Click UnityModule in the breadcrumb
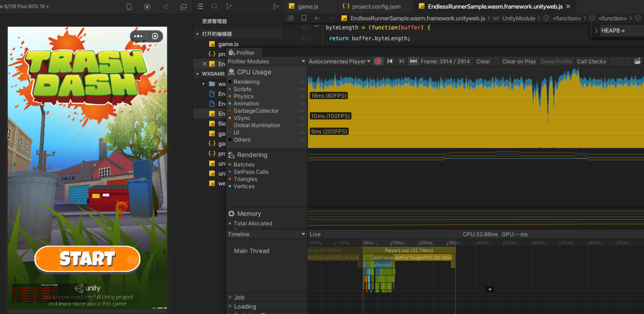 (519, 18)
